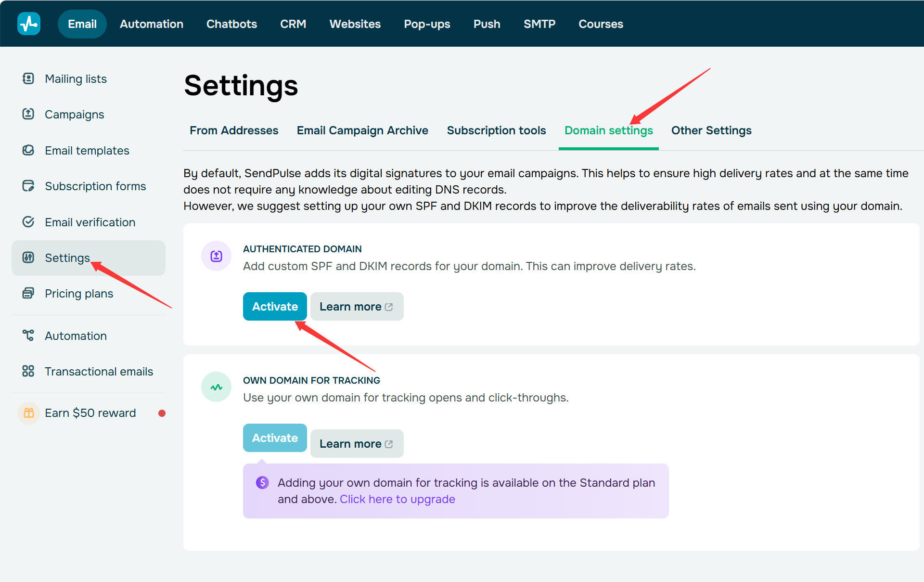Switch to the From Addresses tab
Image resolution: width=924 pixels, height=582 pixels.
[234, 130]
